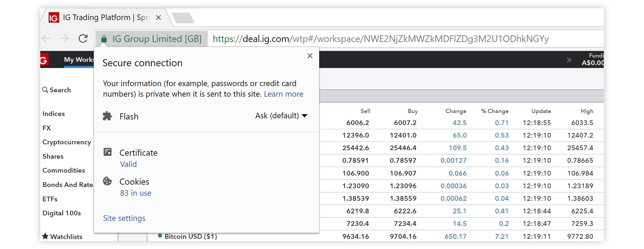The image size is (644, 249).
Task: Click the Certificate icon
Action: point(107,152)
